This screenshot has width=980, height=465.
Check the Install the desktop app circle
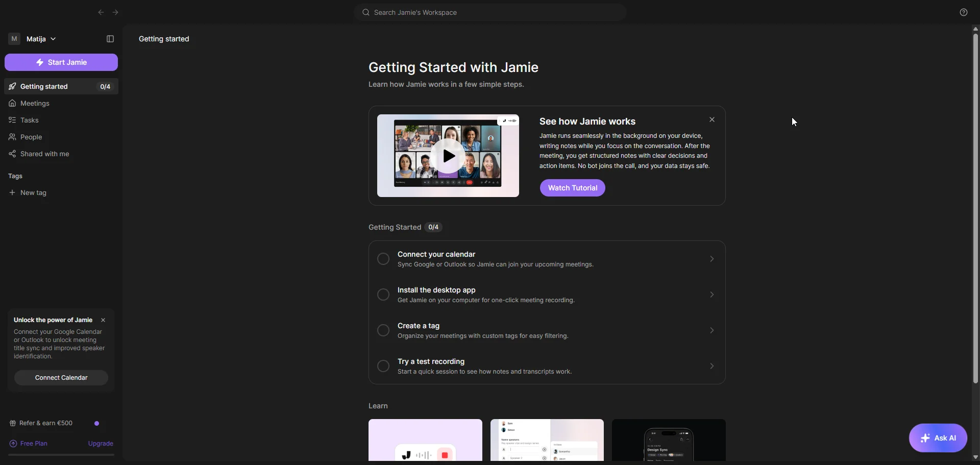point(383,295)
